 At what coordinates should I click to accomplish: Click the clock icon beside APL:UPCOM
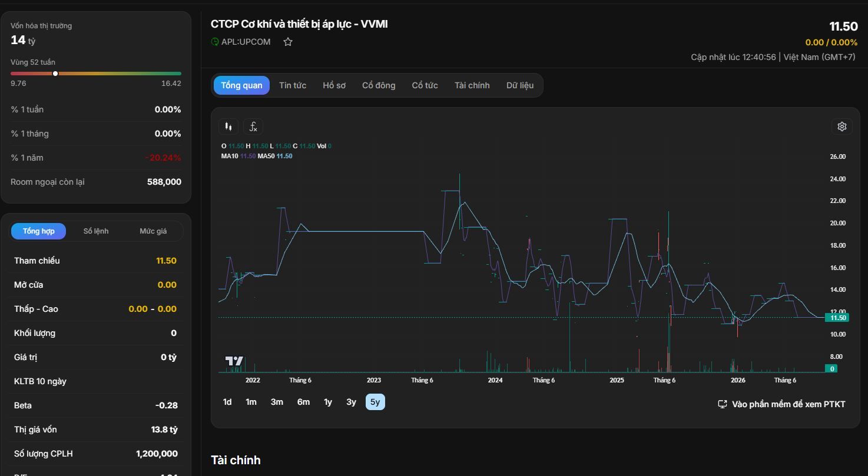click(215, 42)
